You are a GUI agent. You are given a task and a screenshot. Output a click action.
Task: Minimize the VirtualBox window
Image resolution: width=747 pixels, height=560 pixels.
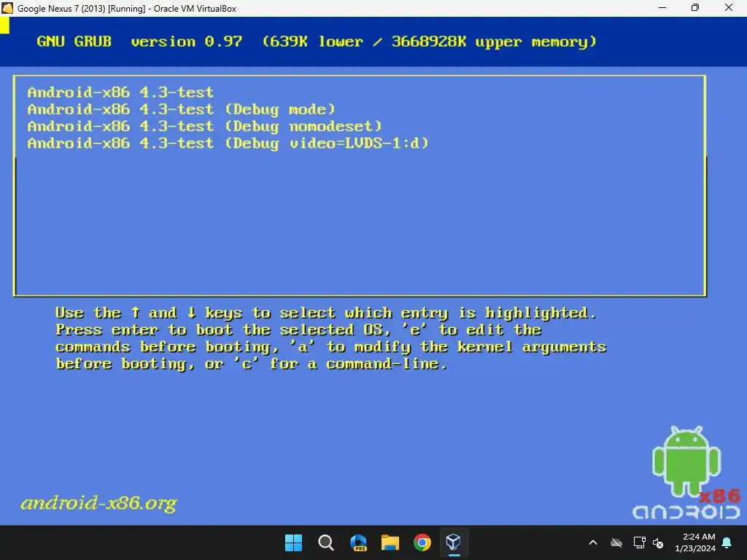pyautogui.click(x=662, y=8)
